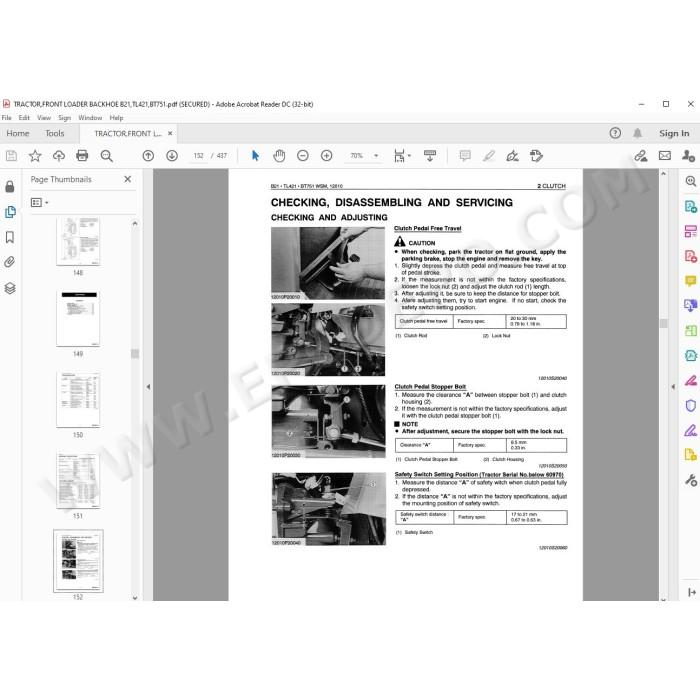Open notifications bell
The height and width of the screenshot is (700, 700).
pyautogui.click(x=638, y=133)
